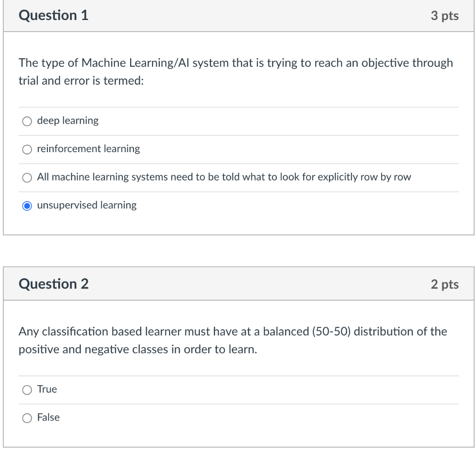Click inside the Question 2 answer area
Image resolution: width=476 pixels, height=449 pixels.
point(238,403)
